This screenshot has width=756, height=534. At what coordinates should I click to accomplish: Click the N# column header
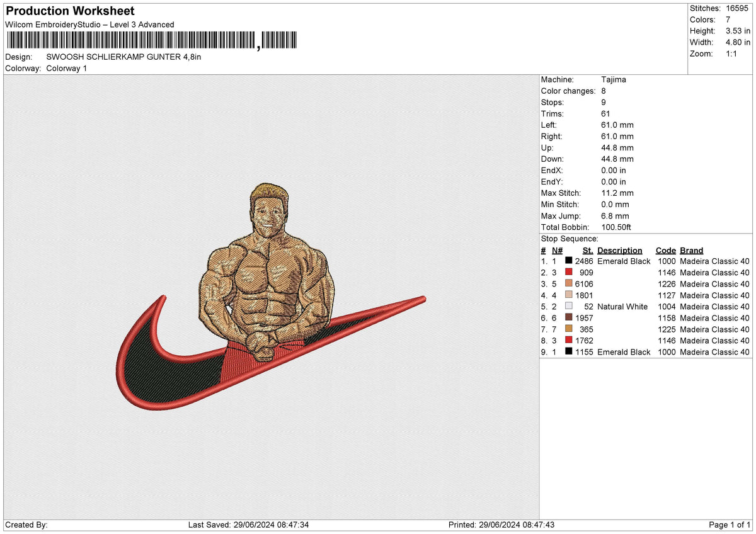click(x=558, y=251)
